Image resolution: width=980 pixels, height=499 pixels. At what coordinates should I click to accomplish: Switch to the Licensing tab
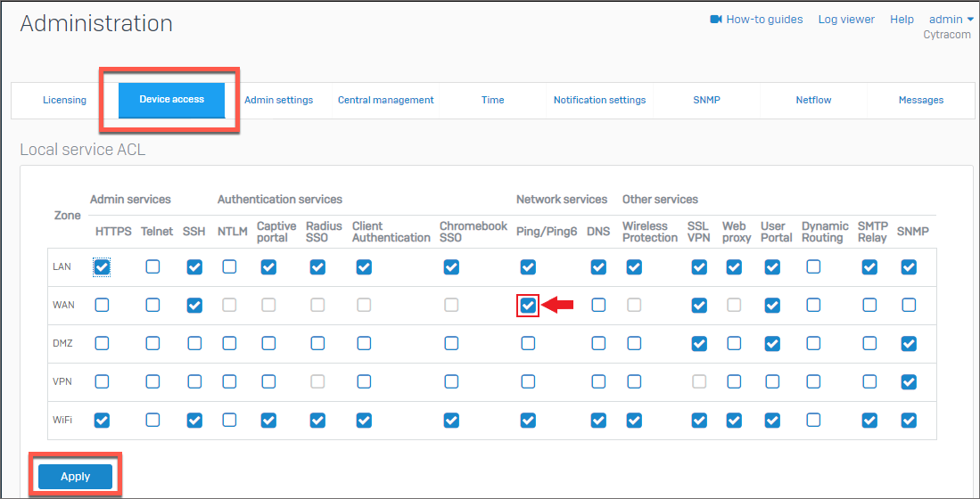point(64,100)
